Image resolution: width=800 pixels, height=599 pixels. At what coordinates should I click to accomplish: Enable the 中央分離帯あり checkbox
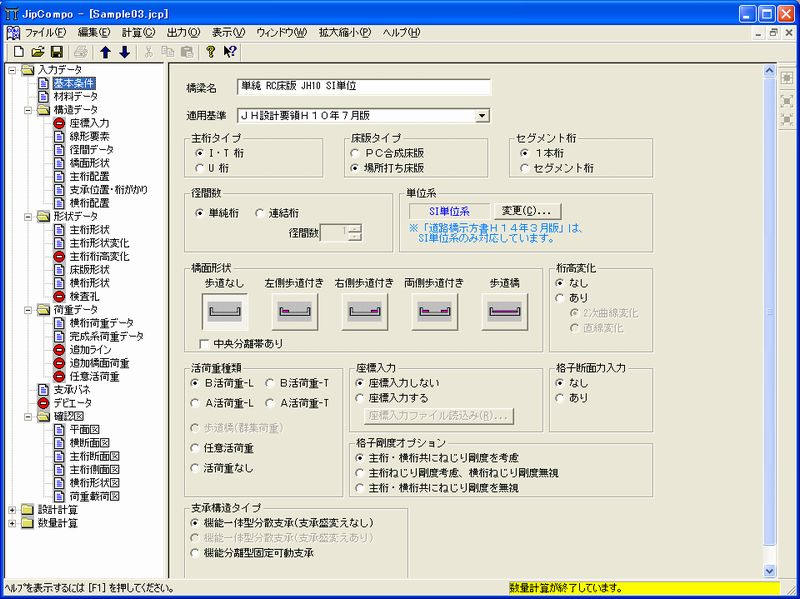(205, 345)
